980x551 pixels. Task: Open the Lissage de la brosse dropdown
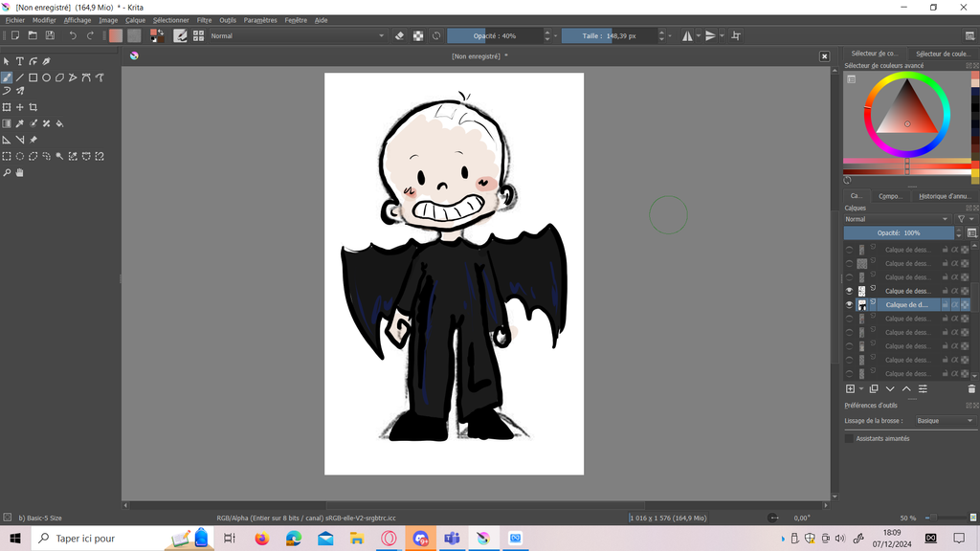944,421
